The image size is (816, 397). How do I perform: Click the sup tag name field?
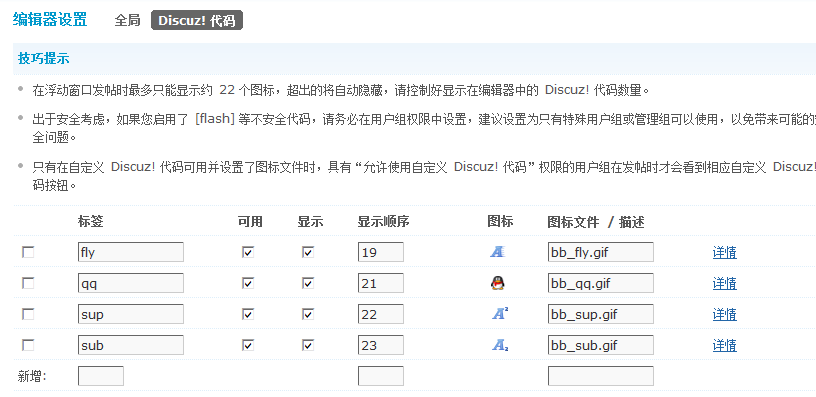[131, 314]
